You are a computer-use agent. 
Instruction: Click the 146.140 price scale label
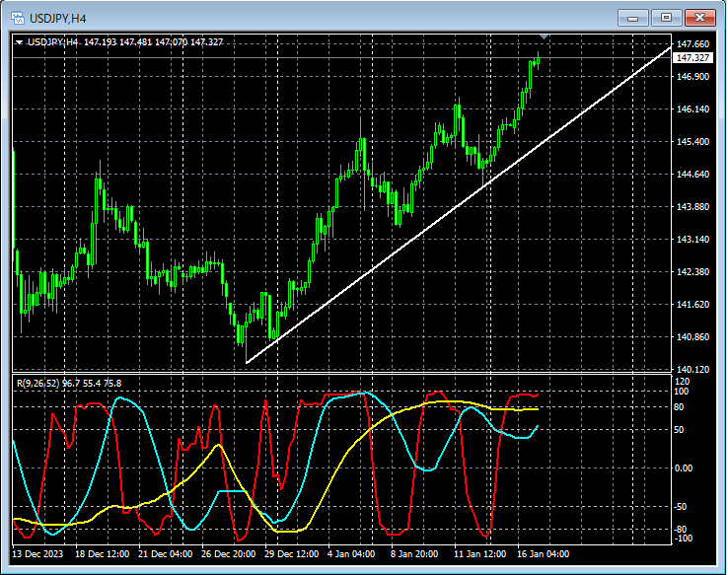[692, 109]
